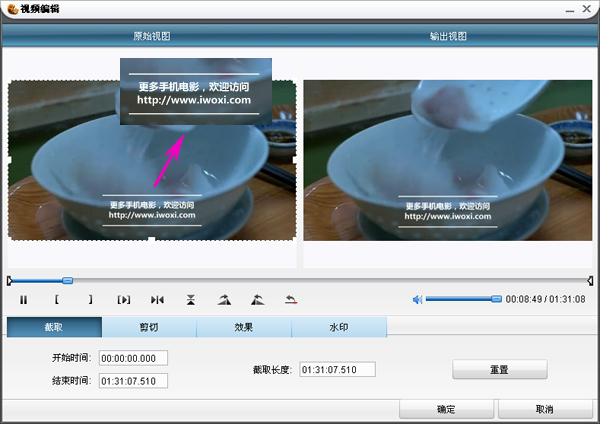
Task: Set clip start with left bracket icon
Action: [57, 300]
